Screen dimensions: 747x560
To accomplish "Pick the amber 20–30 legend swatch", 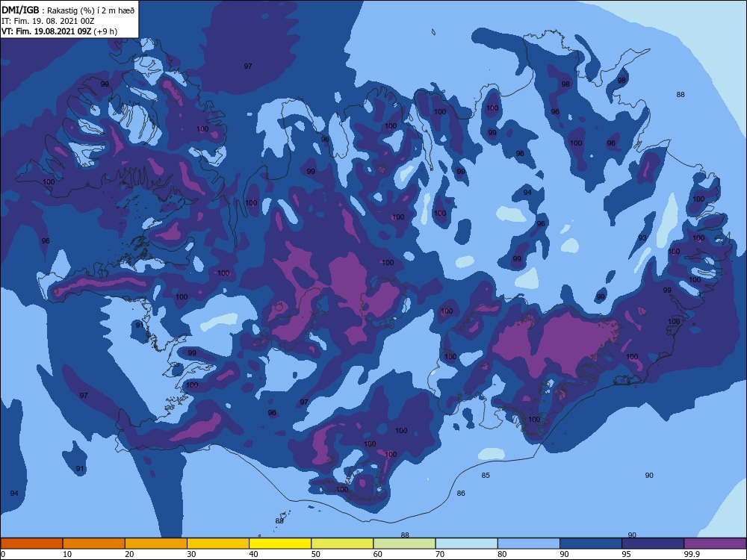I will [x=156, y=544].
